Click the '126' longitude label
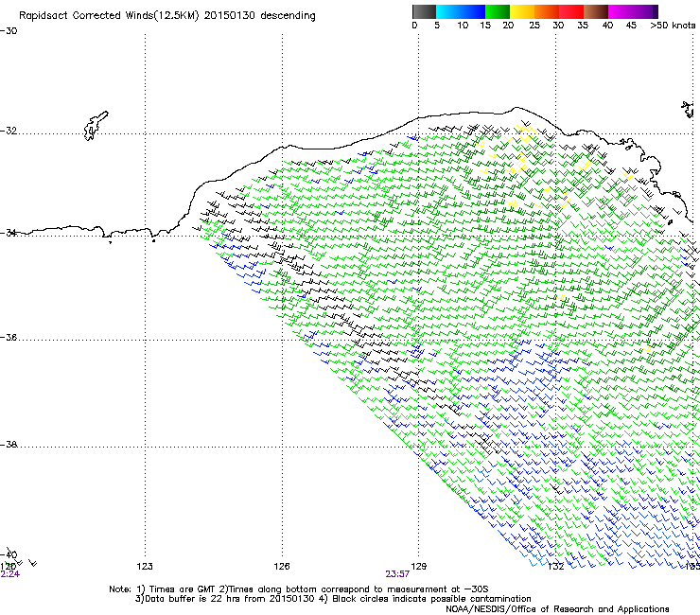Viewport: 700px width, 615px height. click(282, 567)
